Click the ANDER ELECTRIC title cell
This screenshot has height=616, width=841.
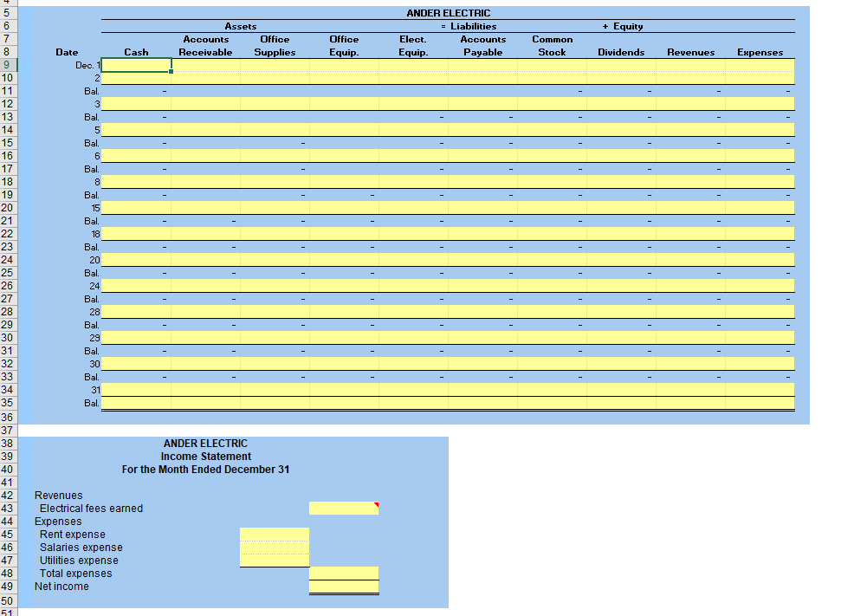(448, 13)
